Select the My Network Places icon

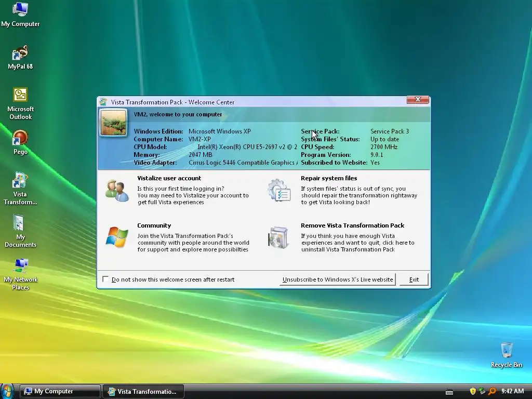tap(20, 274)
